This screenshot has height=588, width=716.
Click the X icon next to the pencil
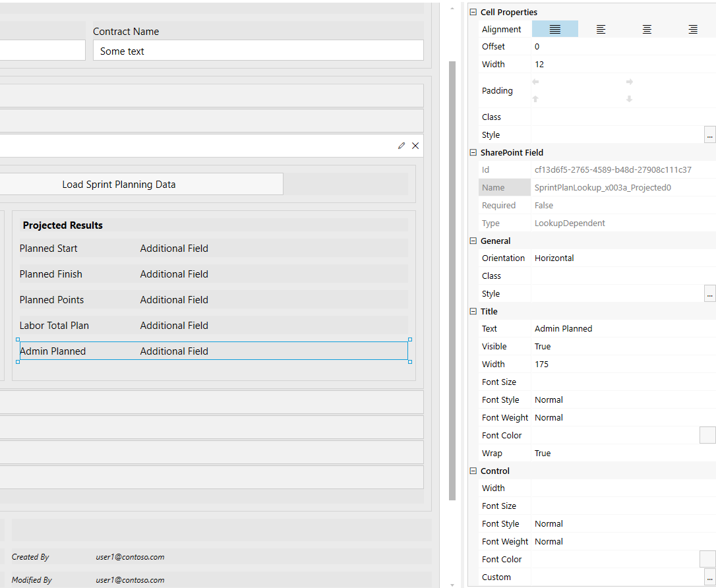point(415,146)
